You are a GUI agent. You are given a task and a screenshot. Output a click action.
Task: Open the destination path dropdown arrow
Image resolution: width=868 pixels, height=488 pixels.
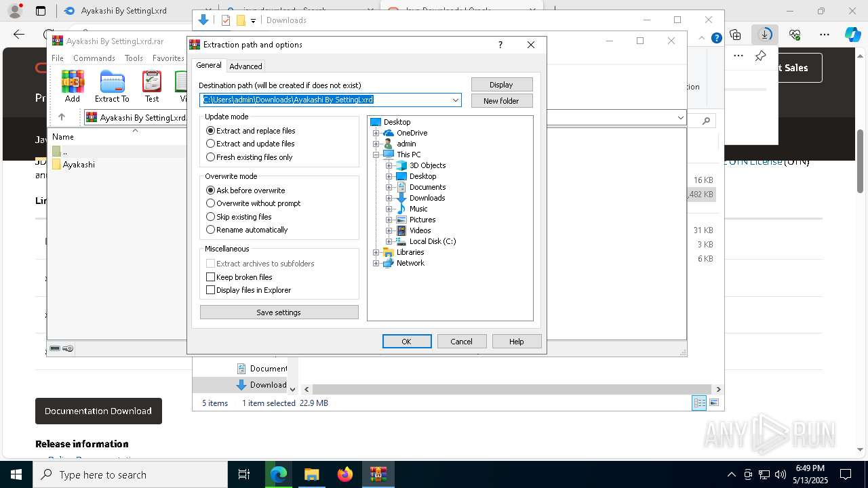(x=456, y=100)
